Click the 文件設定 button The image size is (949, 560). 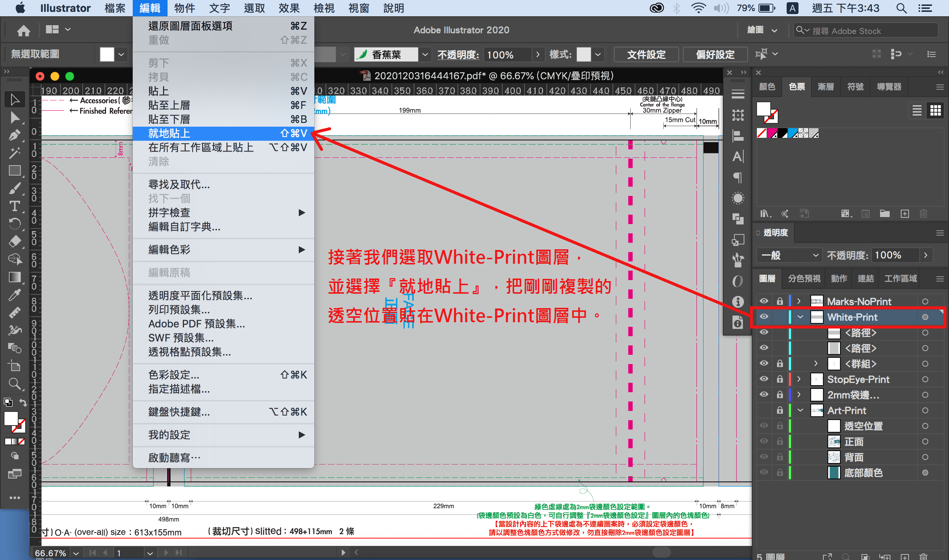(x=646, y=55)
